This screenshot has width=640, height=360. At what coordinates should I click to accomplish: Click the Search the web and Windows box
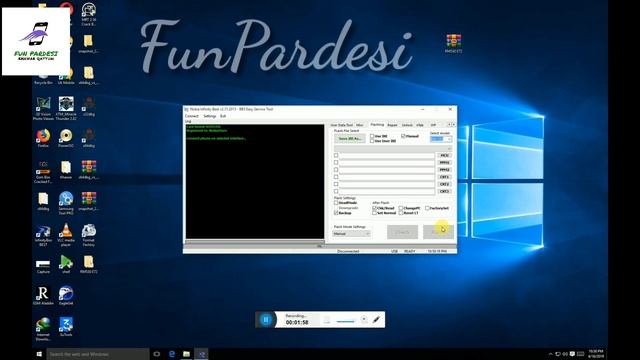pos(98,354)
